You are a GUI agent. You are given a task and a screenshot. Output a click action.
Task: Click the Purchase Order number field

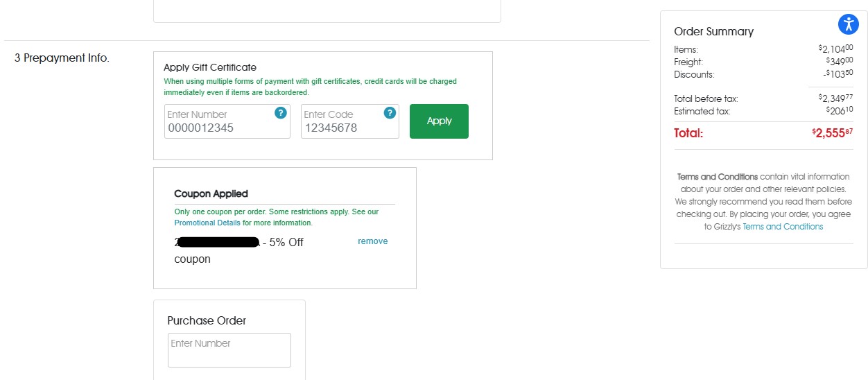(229, 350)
